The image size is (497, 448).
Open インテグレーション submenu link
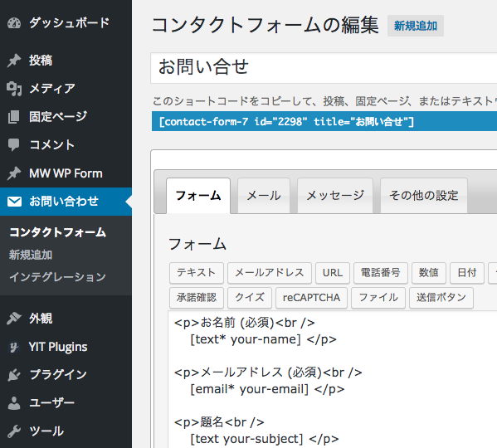[x=57, y=277]
